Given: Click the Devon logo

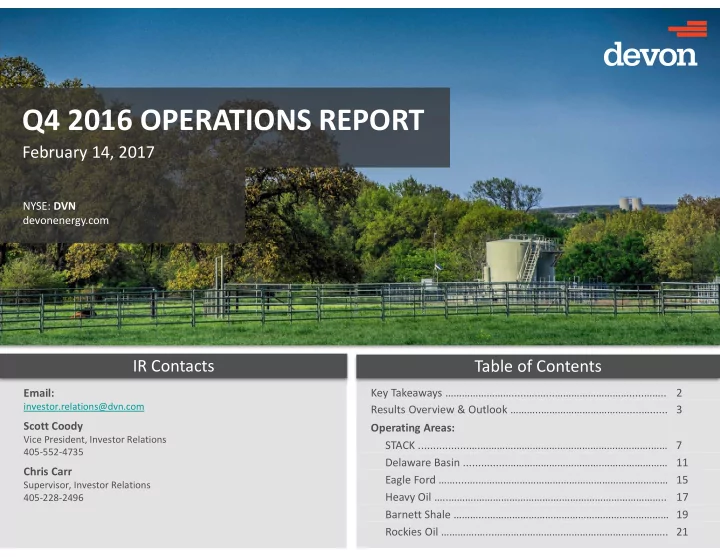Looking at the screenshot, I should 655,44.
